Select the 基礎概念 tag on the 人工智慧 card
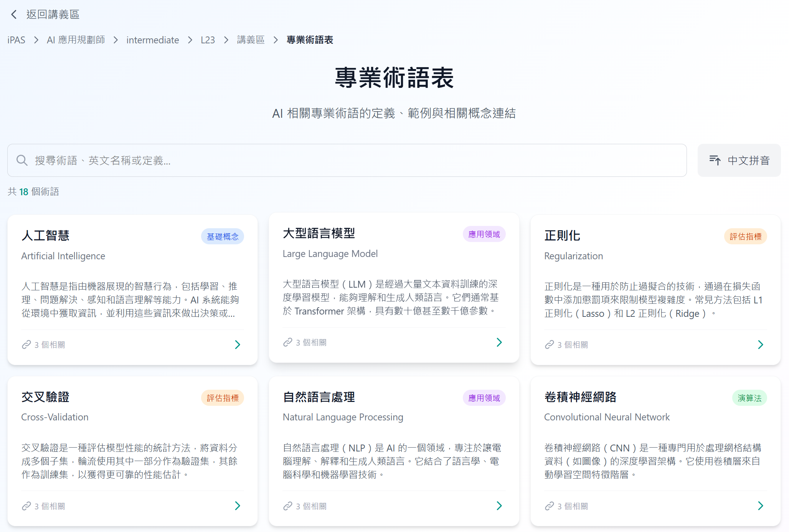Image resolution: width=789 pixels, height=532 pixels. coord(223,236)
